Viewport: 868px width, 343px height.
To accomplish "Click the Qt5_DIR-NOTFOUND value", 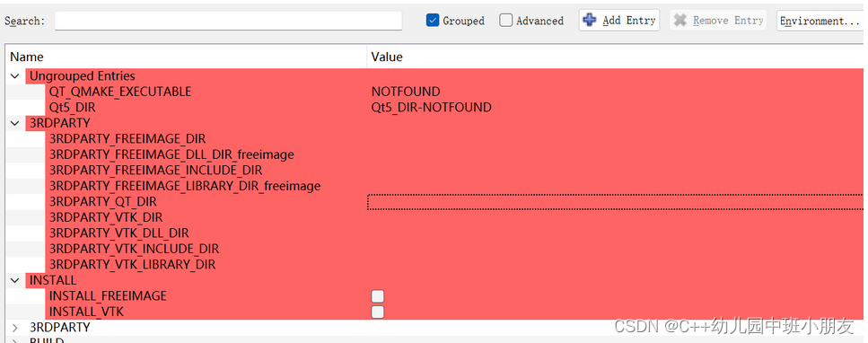I will tap(431, 107).
